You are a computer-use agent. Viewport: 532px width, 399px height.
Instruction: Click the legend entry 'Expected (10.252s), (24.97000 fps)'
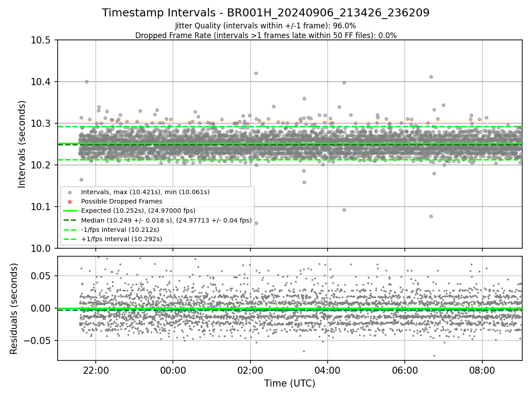point(138,211)
